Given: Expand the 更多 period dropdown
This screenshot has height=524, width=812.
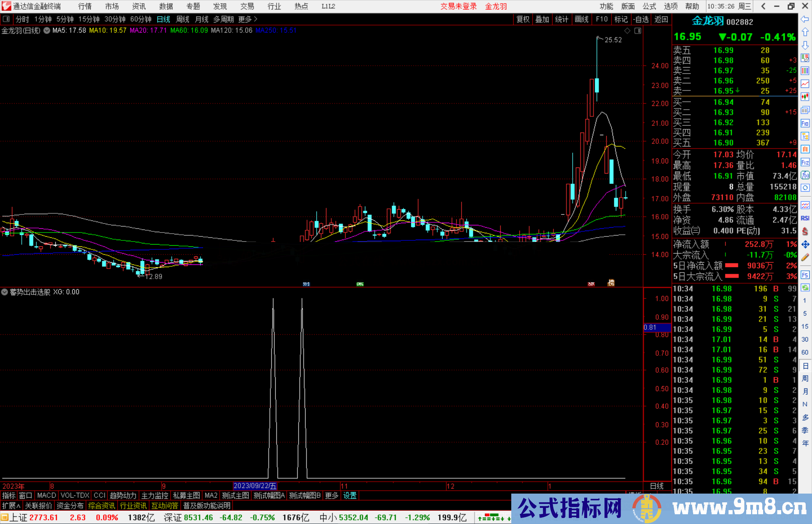Looking at the screenshot, I should tap(248, 19).
